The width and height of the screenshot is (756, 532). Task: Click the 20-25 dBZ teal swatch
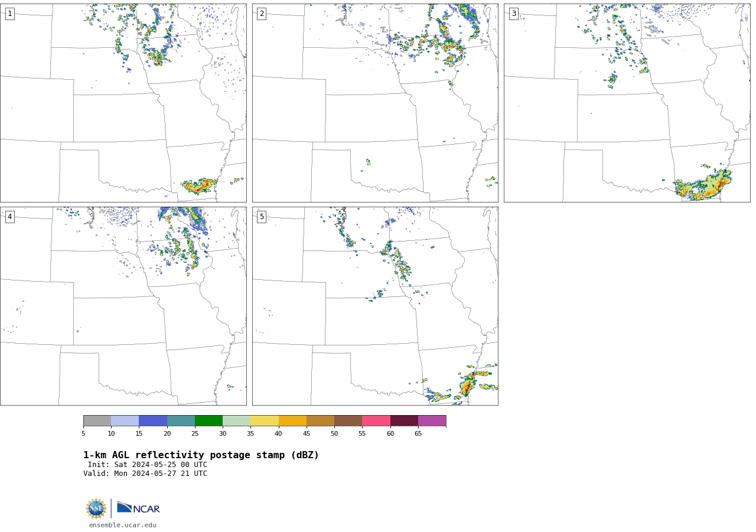click(x=181, y=421)
